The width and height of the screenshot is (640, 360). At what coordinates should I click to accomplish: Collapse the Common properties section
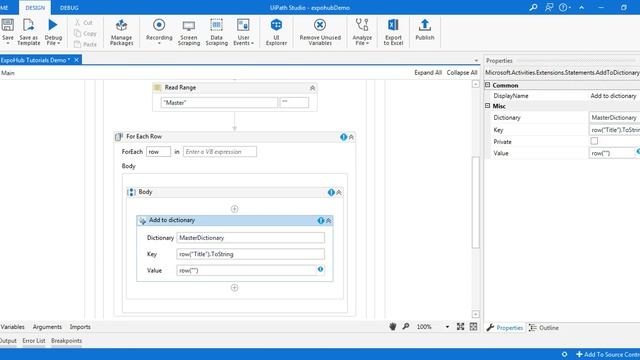pos(487,85)
